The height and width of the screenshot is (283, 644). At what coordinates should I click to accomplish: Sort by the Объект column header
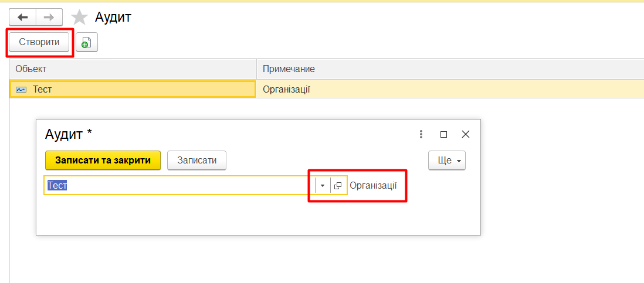[133, 69]
